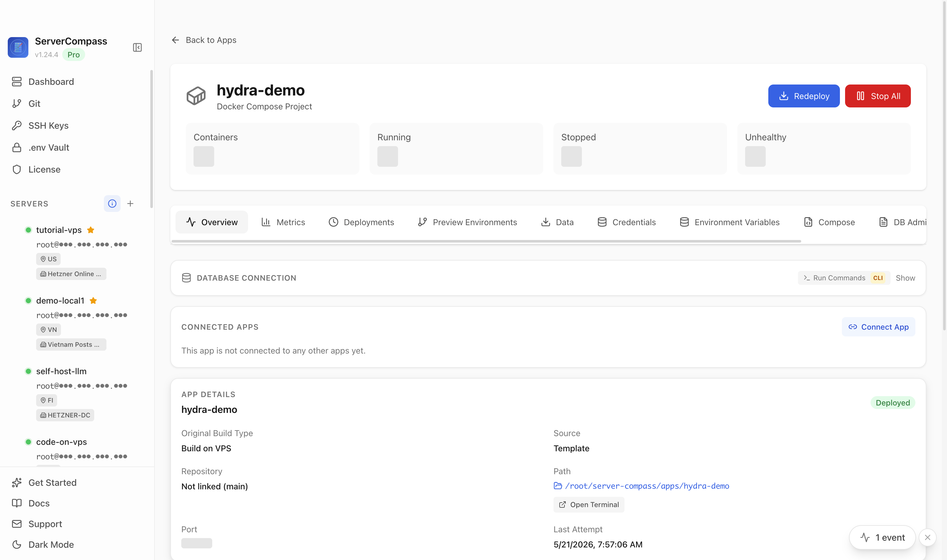Viewport: 947px width, 560px height.
Task: Click the Database Connection header icon
Action: [186, 278]
